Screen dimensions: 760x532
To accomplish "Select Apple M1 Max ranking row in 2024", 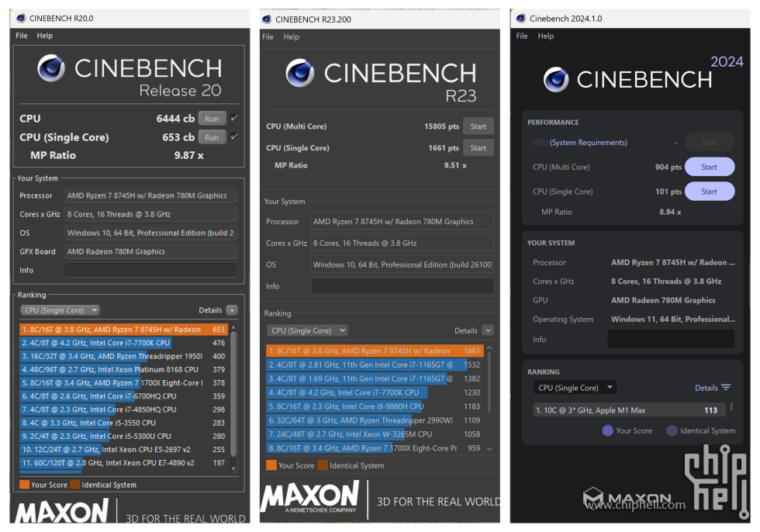I will pyautogui.click(x=629, y=410).
